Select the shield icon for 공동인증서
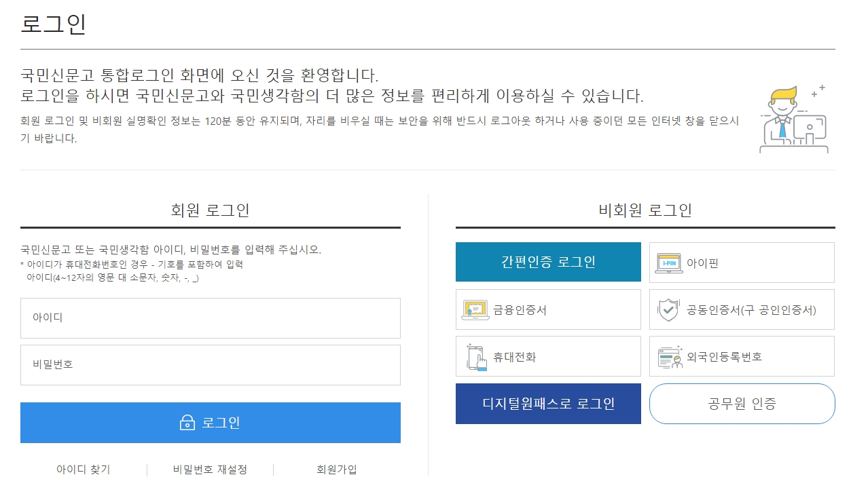The width and height of the screenshot is (868, 496). pos(669,309)
